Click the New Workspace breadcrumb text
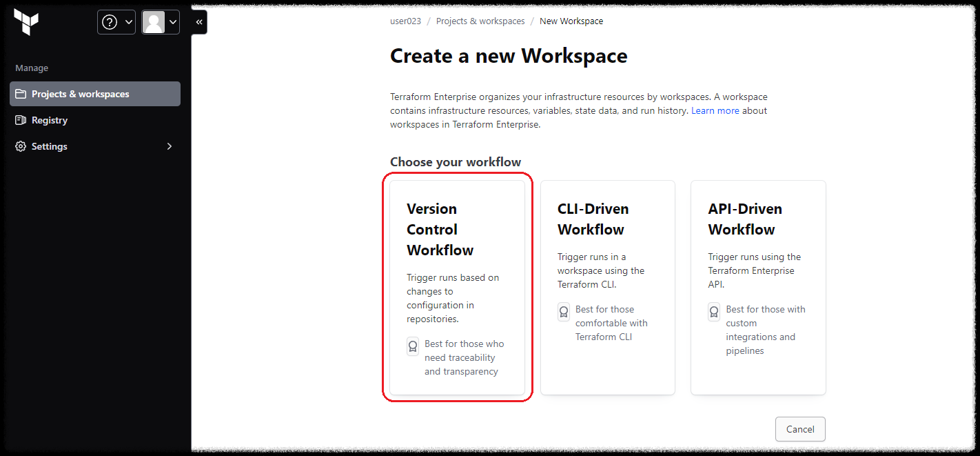Viewport: 980px width, 456px height. pyautogui.click(x=571, y=21)
